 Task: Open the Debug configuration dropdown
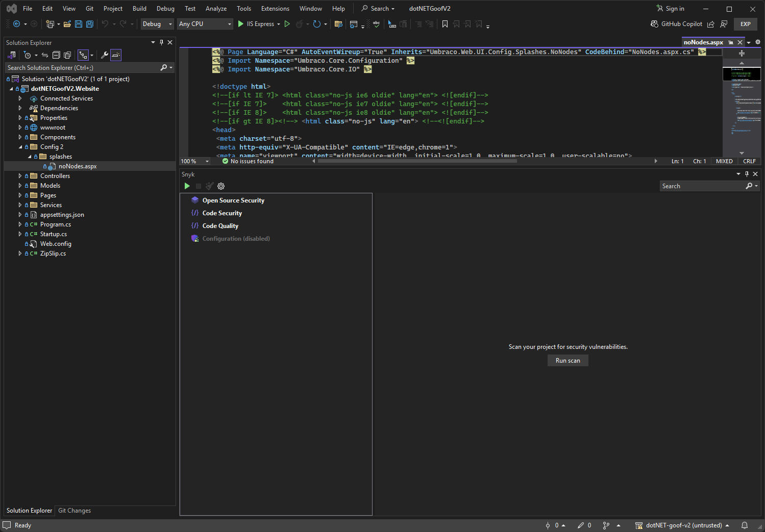pyautogui.click(x=157, y=24)
